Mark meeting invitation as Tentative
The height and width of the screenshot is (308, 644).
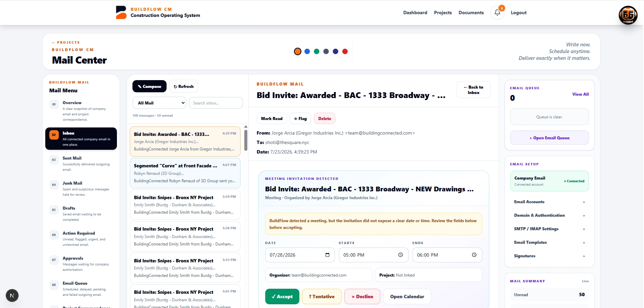click(322, 297)
